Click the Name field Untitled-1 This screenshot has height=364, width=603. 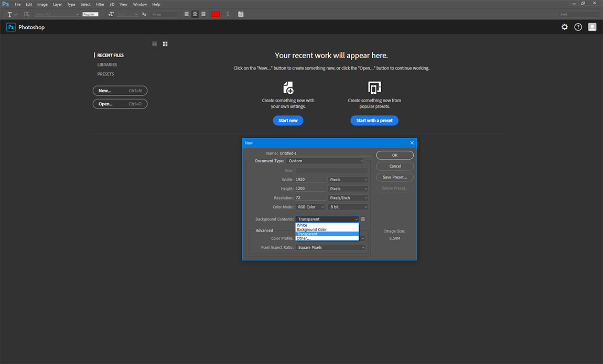click(325, 153)
